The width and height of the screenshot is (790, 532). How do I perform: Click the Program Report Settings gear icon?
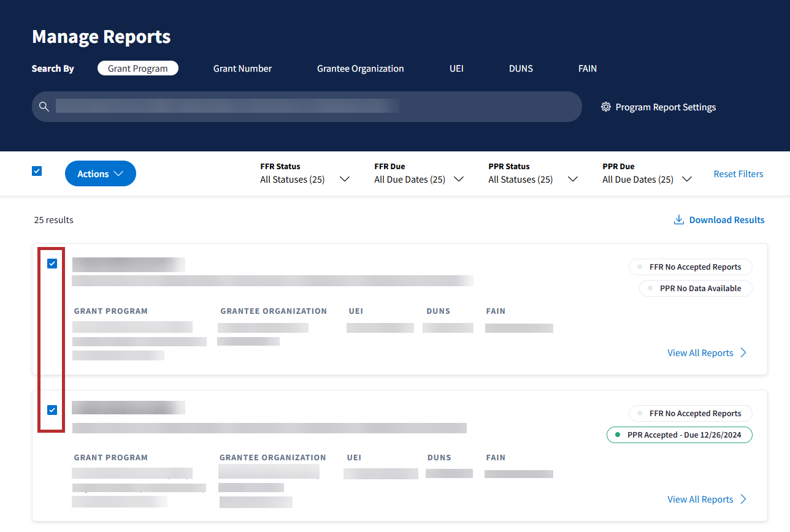tap(606, 107)
